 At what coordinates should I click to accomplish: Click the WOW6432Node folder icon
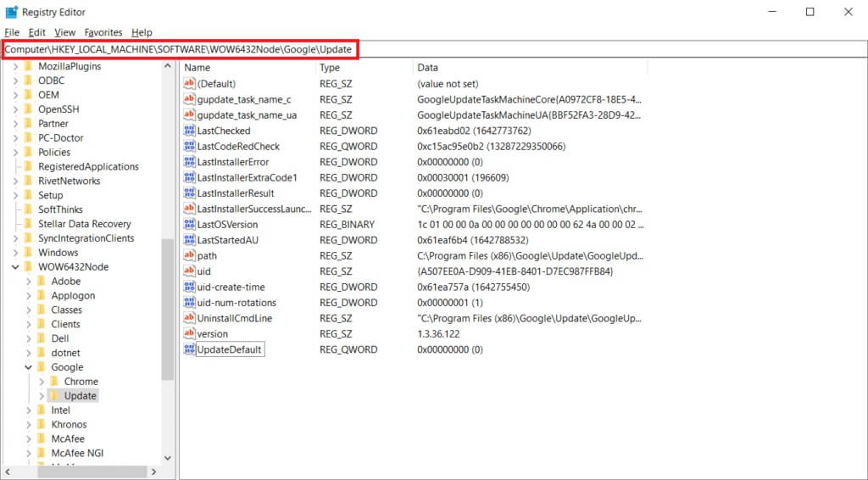click(28, 267)
